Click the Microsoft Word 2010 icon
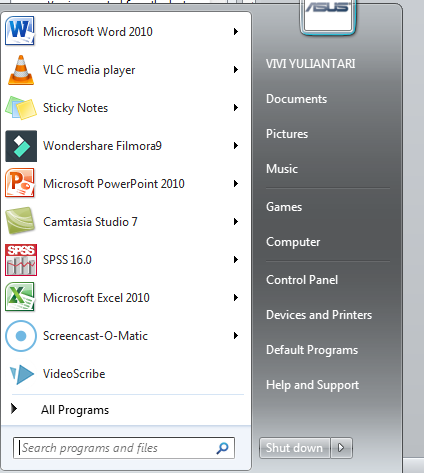This screenshot has height=473, width=424. [x=20, y=31]
